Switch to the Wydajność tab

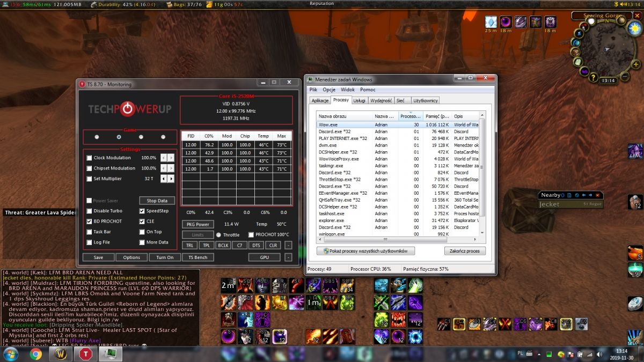[381, 100]
